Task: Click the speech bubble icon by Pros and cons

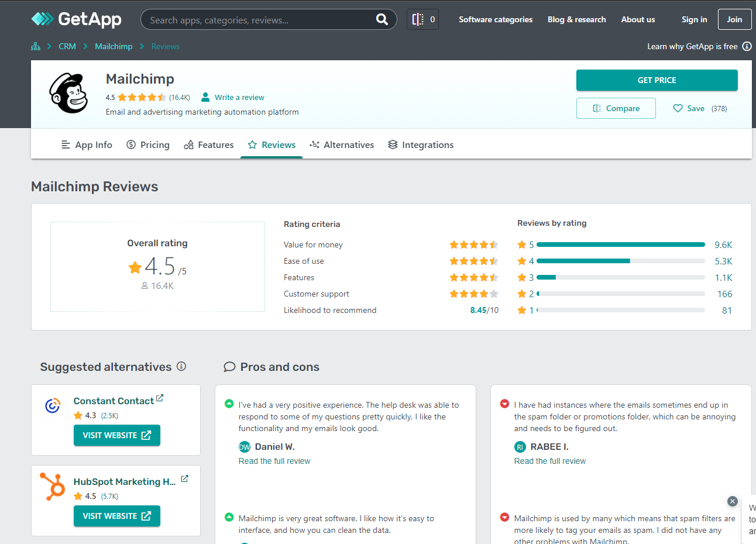Action: tap(229, 367)
